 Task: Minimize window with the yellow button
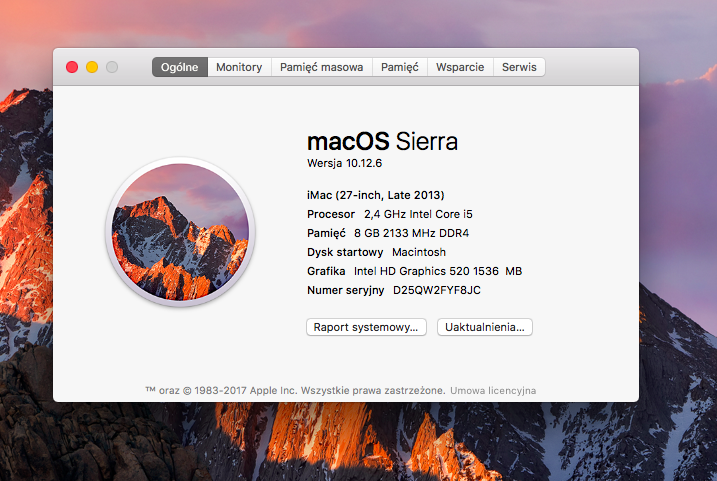click(92, 67)
